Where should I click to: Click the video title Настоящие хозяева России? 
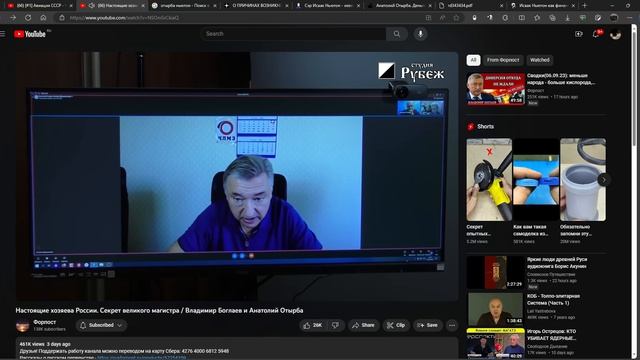[159, 311]
